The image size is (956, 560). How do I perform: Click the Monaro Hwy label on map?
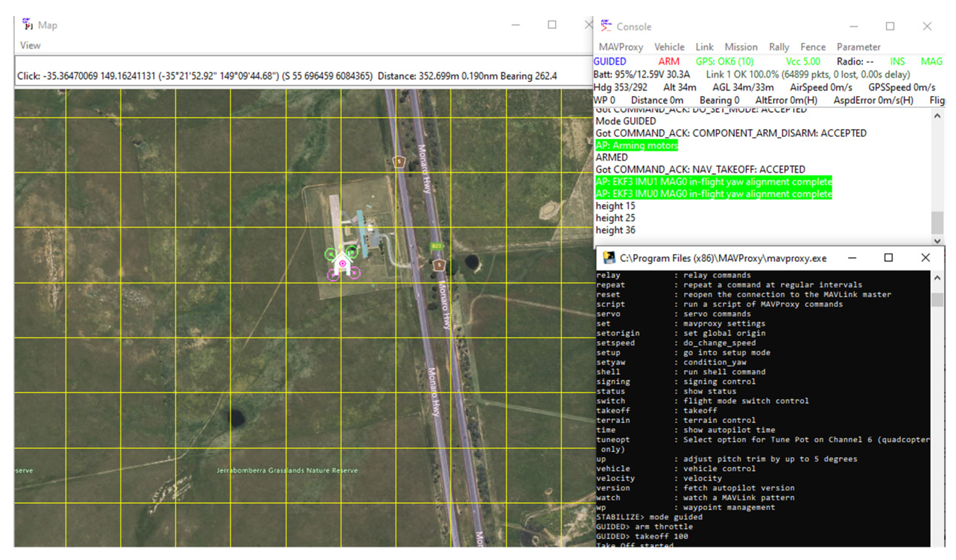(424, 169)
